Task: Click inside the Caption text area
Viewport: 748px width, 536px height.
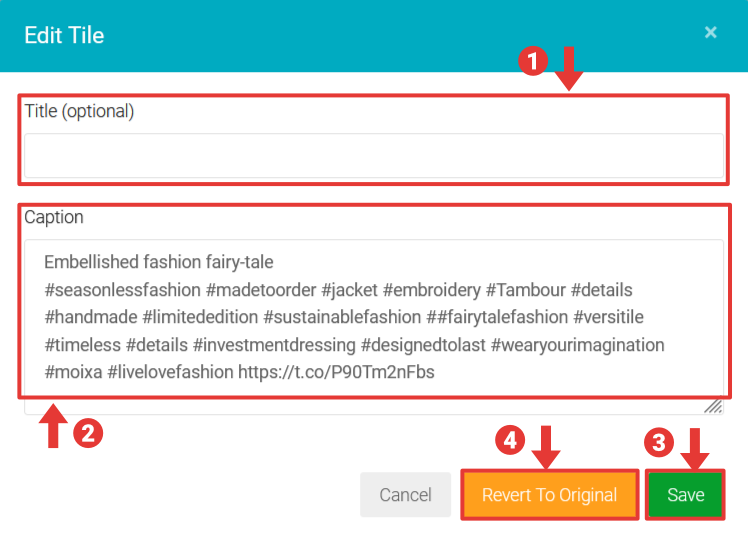Action: (373, 320)
